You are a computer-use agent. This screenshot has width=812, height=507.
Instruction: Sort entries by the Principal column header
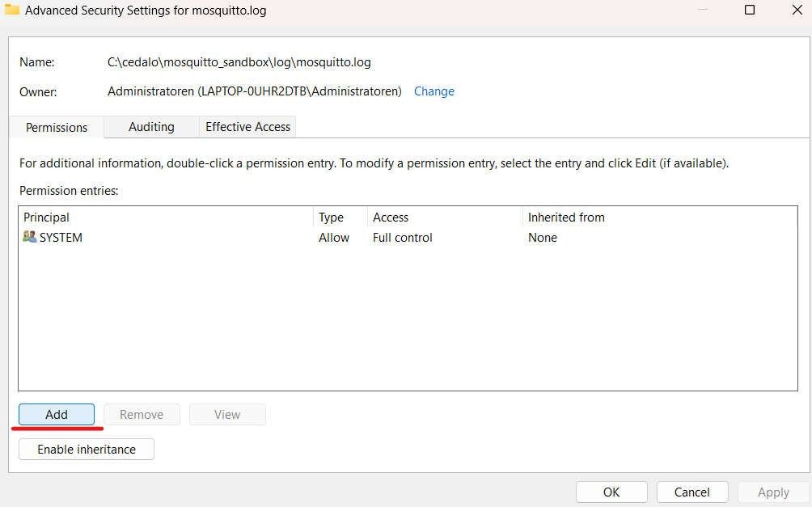point(46,217)
